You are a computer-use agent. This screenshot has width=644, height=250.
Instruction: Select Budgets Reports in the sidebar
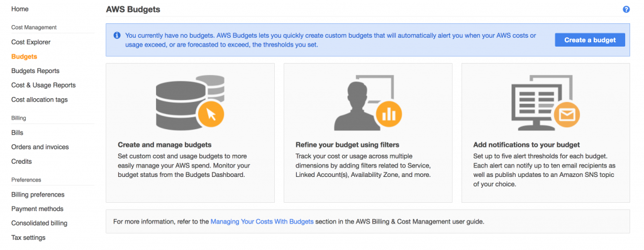pyautogui.click(x=35, y=71)
